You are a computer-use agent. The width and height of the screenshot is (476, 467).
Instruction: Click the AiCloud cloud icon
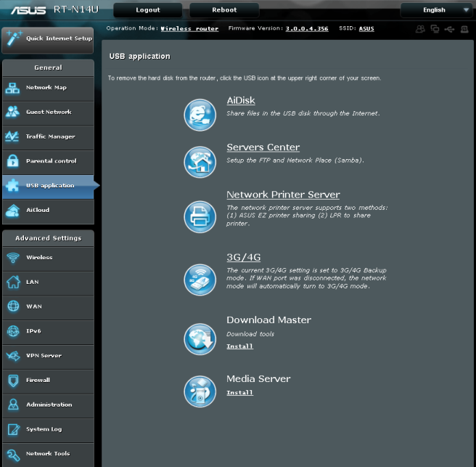coord(12,211)
